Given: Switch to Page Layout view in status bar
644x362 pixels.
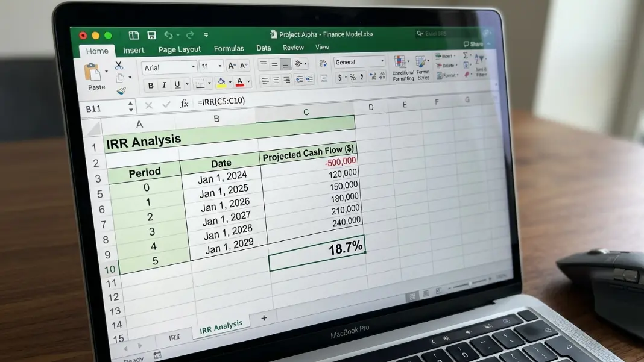Looking at the screenshot, I should tap(426, 293).
